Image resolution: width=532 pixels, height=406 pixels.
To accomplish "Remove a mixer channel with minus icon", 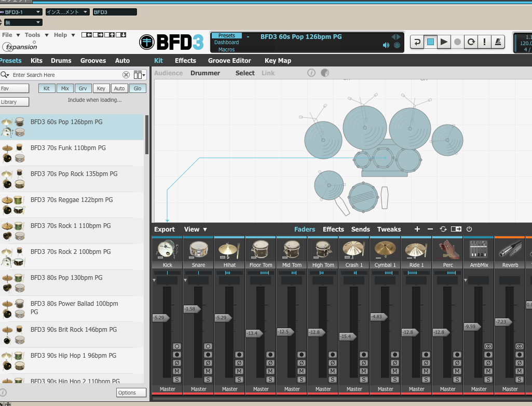I will [430, 229].
